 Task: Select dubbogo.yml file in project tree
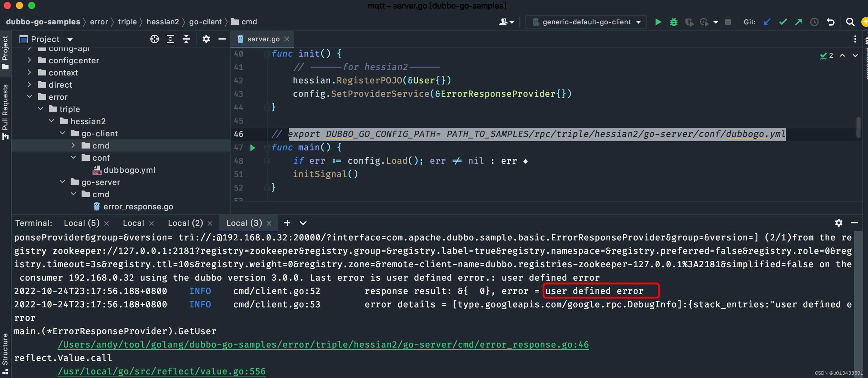click(x=129, y=170)
